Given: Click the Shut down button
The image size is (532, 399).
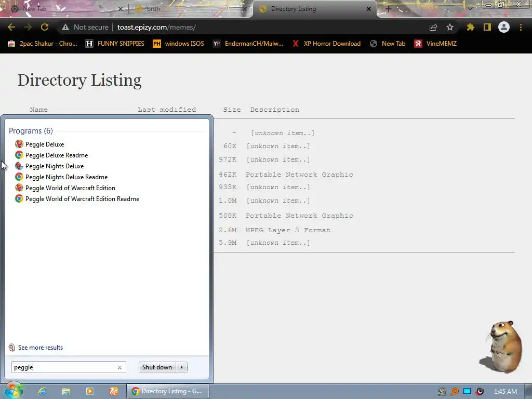Looking at the screenshot, I should (x=157, y=367).
